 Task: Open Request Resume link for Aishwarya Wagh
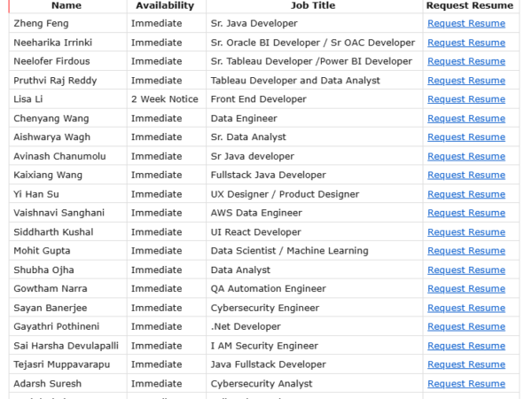click(x=466, y=137)
